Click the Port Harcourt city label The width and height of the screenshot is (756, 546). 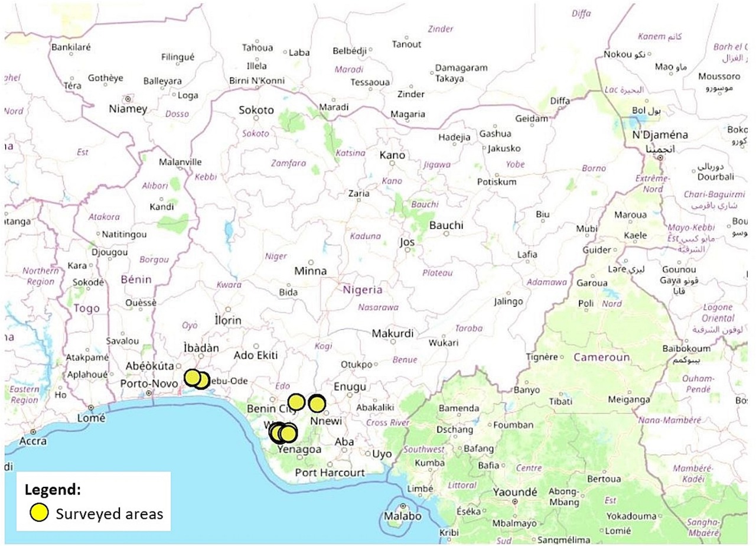[330, 473]
